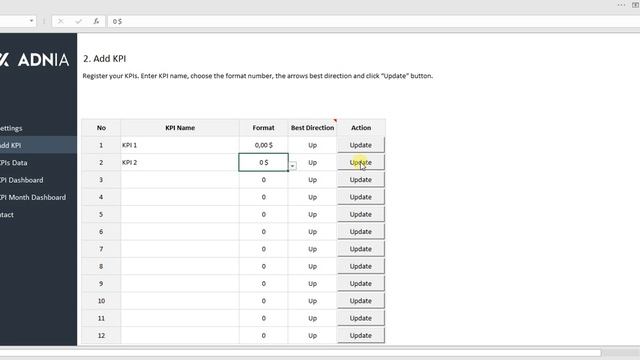Click the formula bar confirm checkmark icon
The image size is (640, 360).
pyautogui.click(x=78, y=21)
